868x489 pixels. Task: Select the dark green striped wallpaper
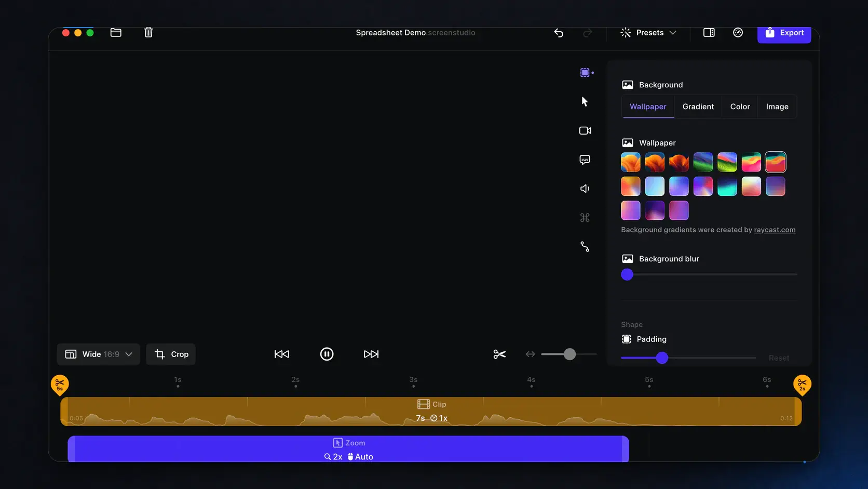[703, 162]
